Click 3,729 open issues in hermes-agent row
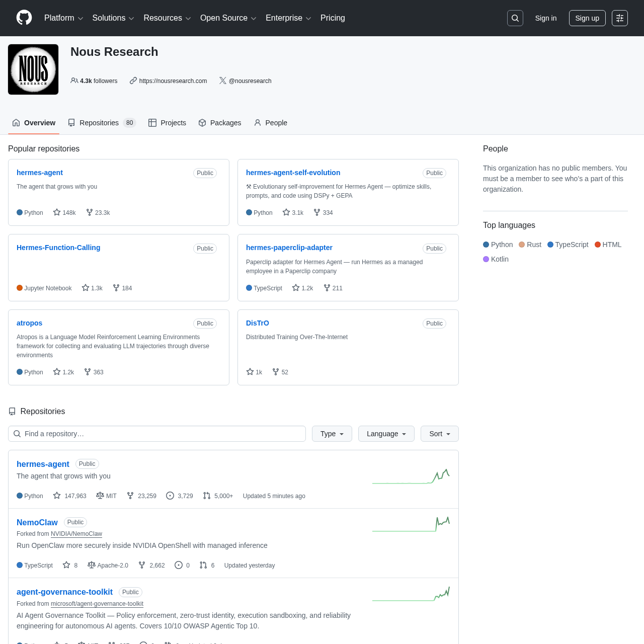Image resolution: width=644 pixels, height=644 pixels. pyautogui.click(x=180, y=496)
